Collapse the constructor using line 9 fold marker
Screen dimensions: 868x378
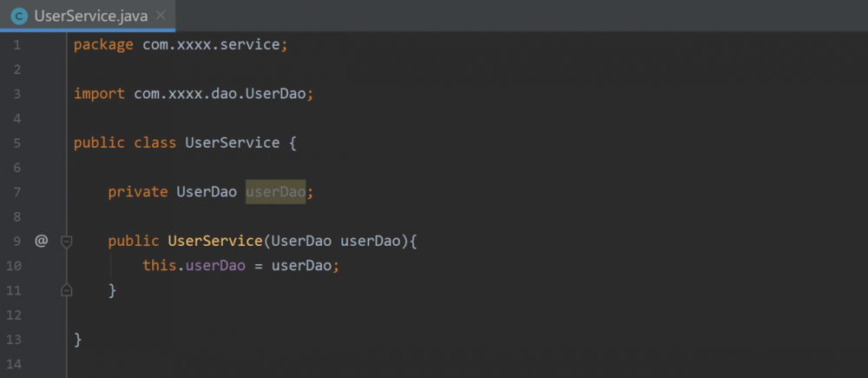[x=67, y=241]
